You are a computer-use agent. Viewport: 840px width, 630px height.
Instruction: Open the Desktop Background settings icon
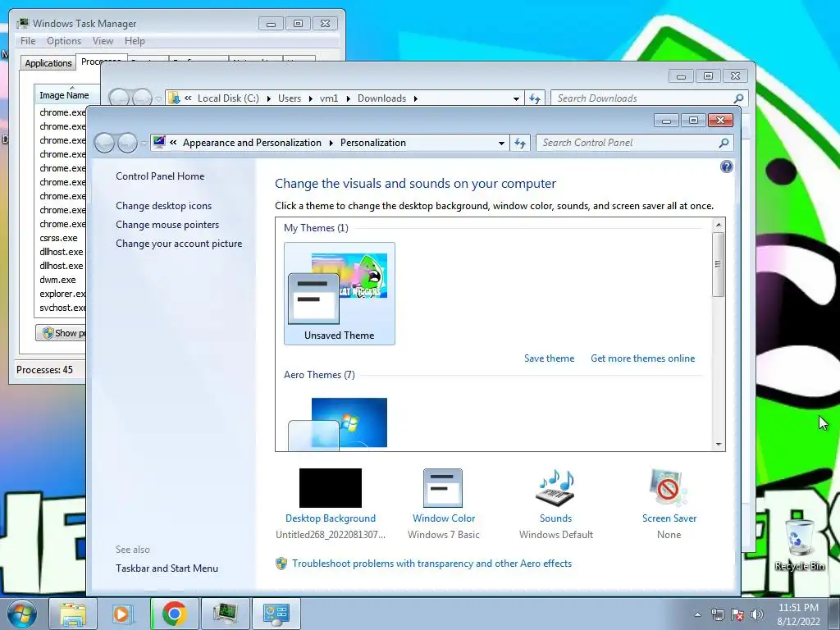pos(330,488)
